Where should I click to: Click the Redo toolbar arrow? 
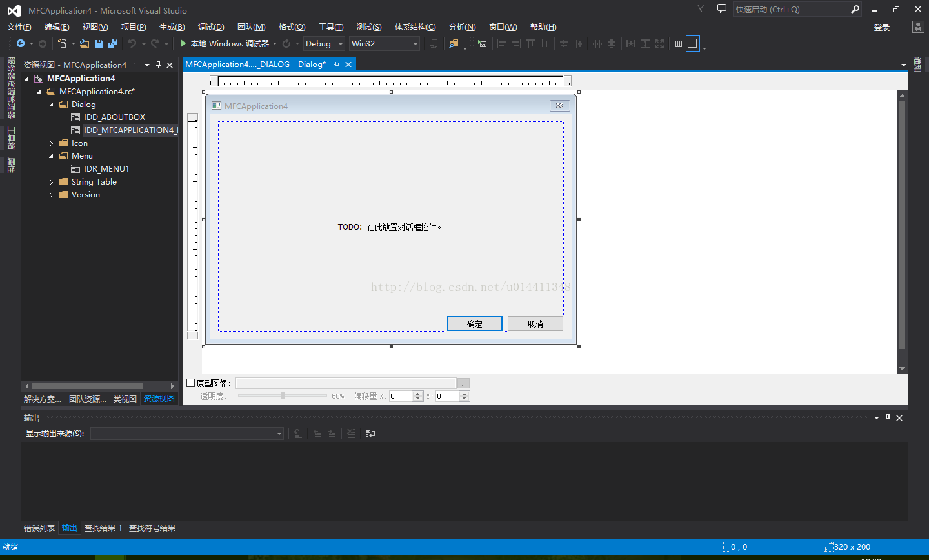point(155,43)
